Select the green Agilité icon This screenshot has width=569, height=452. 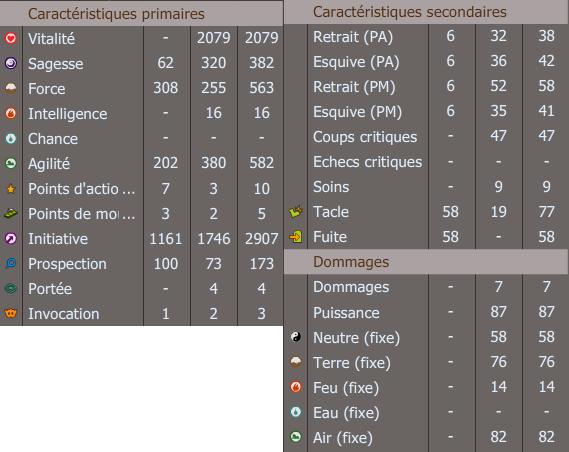tap(11, 163)
